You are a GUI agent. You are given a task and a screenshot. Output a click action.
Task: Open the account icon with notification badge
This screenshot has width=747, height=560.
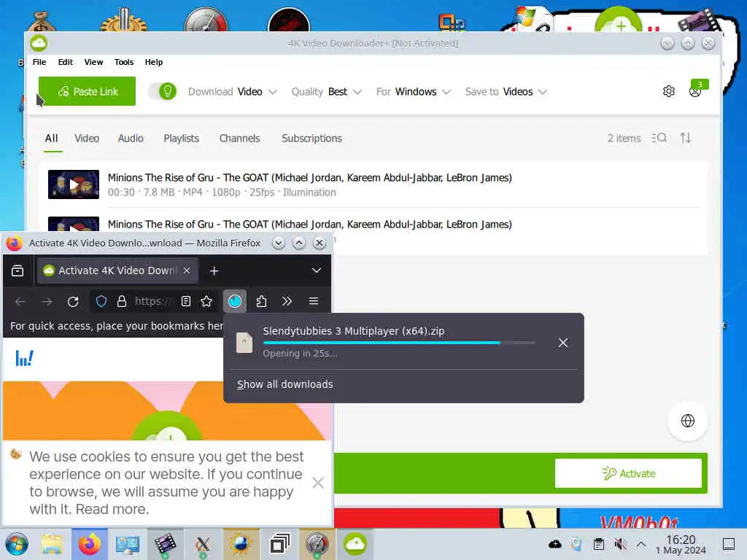click(x=696, y=90)
